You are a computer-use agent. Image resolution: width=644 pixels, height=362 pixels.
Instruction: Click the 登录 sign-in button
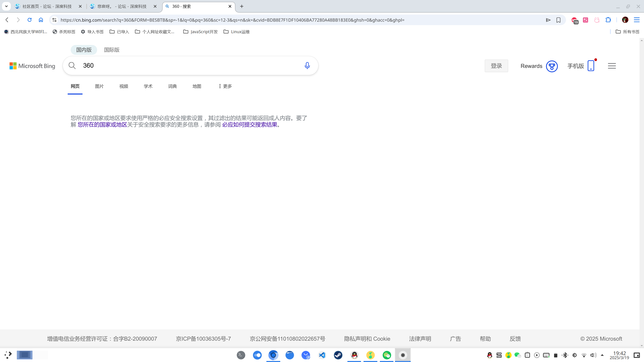click(496, 66)
